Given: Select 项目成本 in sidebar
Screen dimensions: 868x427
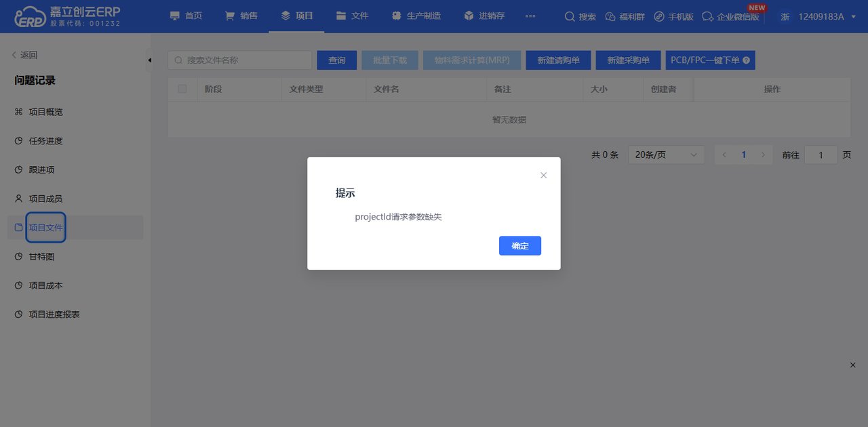Looking at the screenshot, I should click(75, 285).
